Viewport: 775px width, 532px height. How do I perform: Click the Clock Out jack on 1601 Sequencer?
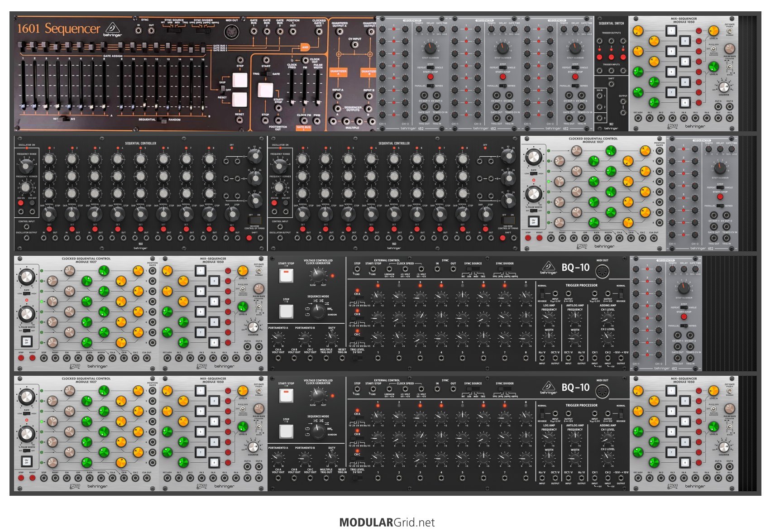306,60
